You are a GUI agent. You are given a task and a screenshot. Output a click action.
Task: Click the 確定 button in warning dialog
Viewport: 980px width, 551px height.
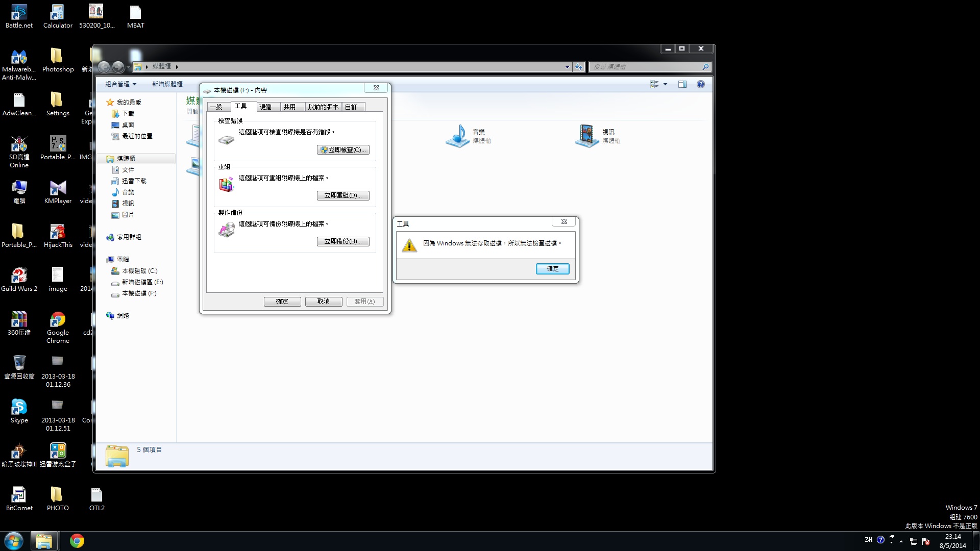point(552,269)
